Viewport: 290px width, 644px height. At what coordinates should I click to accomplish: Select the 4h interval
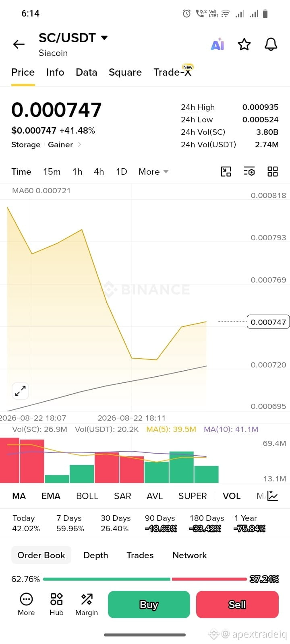pos(99,172)
